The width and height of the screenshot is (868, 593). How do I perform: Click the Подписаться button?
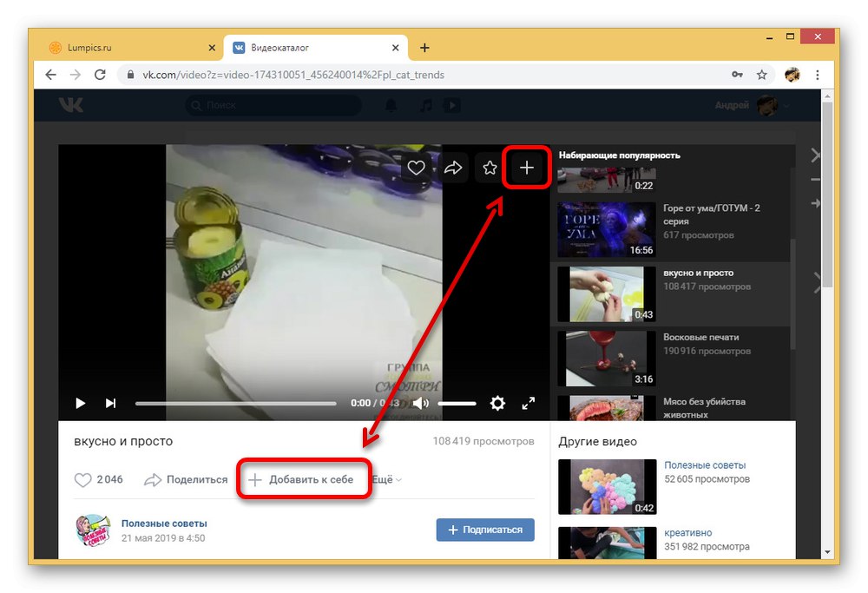pyautogui.click(x=485, y=530)
